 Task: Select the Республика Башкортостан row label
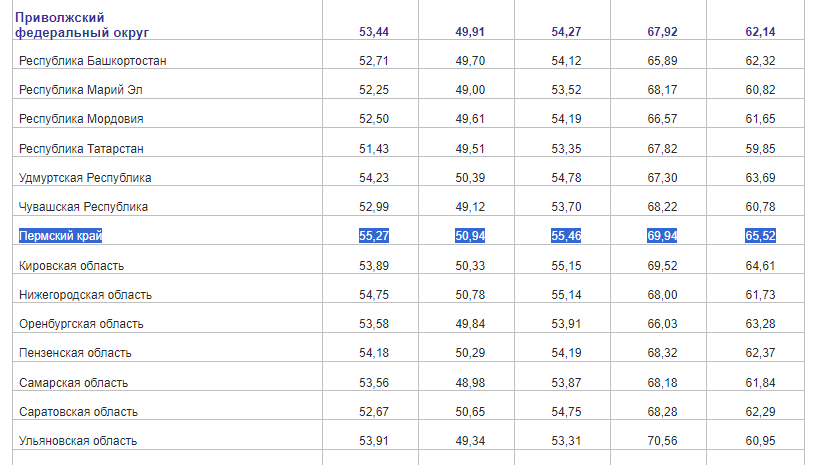tap(93, 61)
